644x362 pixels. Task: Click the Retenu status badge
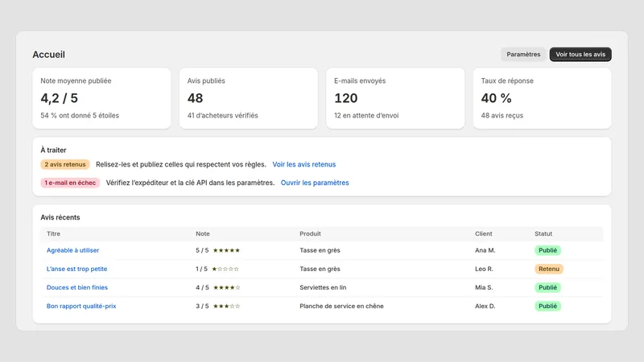click(x=549, y=269)
